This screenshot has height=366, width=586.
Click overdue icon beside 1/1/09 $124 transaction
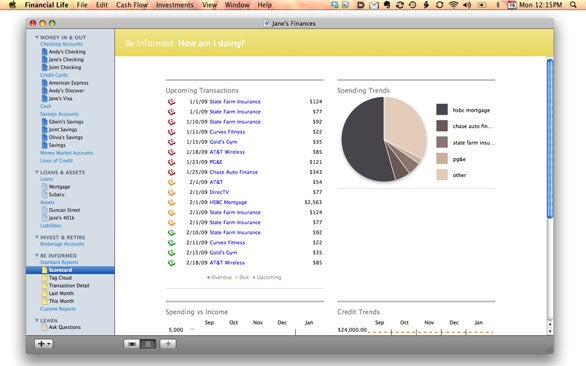(x=171, y=101)
